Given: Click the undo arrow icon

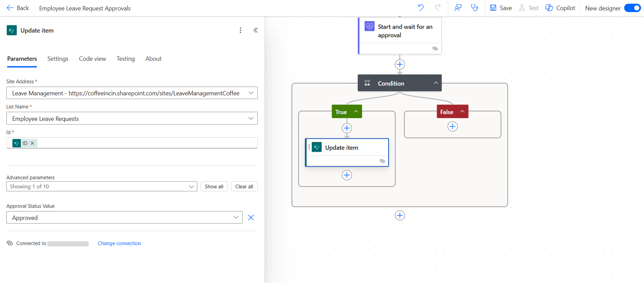Looking at the screenshot, I should (x=421, y=8).
